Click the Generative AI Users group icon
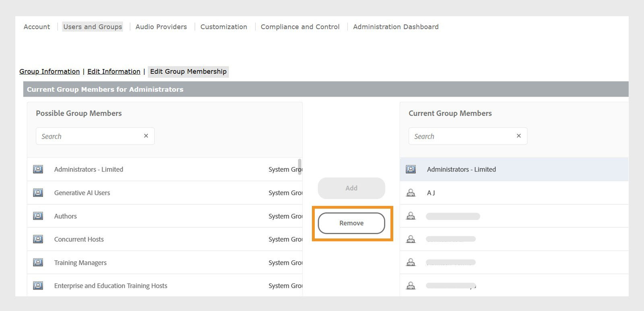This screenshot has height=311, width=644. tap(38, 193)
